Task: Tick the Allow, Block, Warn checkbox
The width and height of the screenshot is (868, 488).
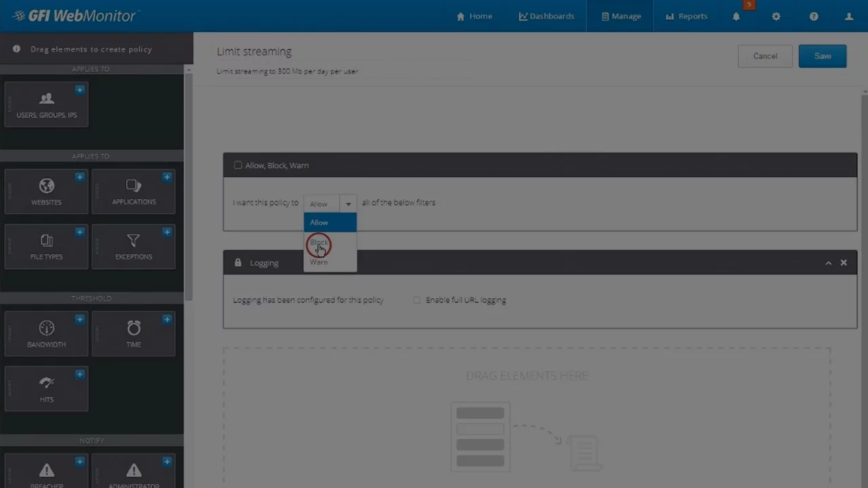Action: [x=237, y=165]
